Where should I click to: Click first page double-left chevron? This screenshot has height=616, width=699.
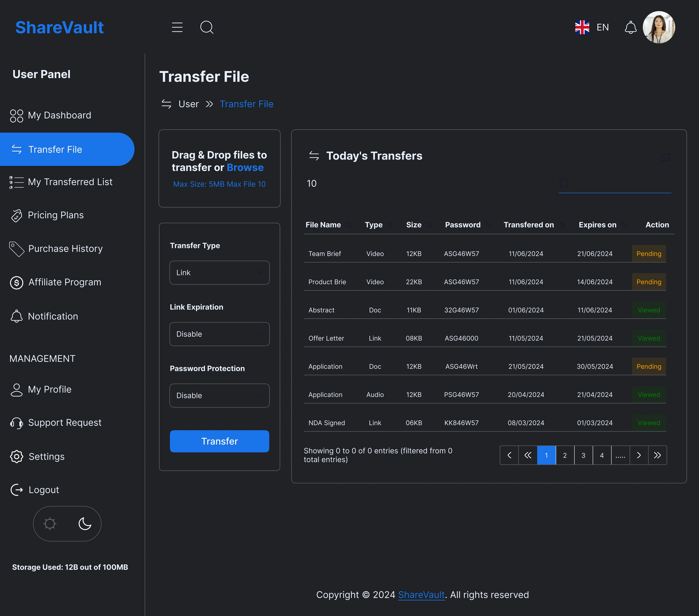528,455
